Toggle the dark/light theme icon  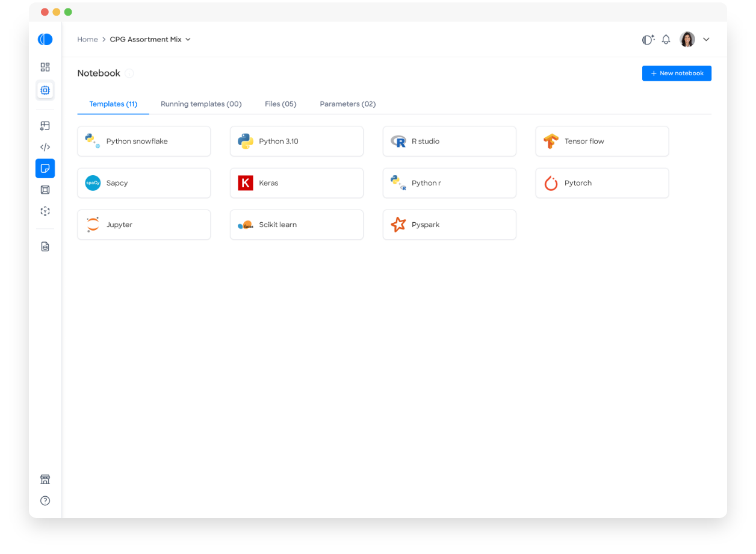648,40
